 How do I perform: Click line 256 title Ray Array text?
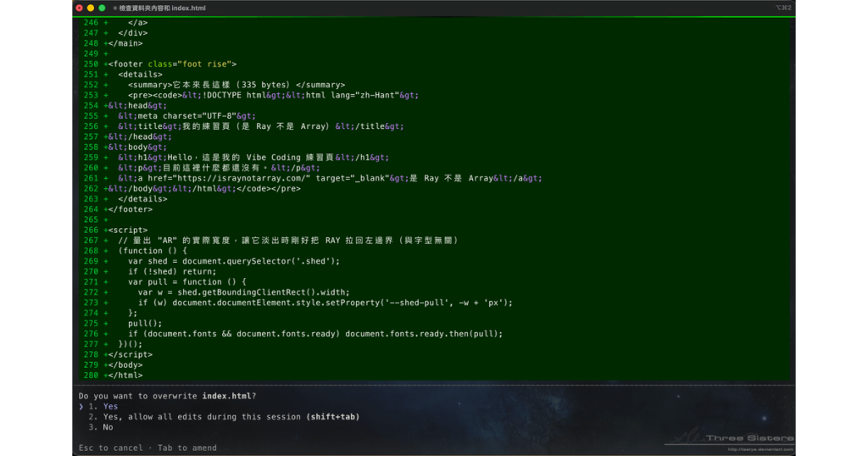coord(261,126)
